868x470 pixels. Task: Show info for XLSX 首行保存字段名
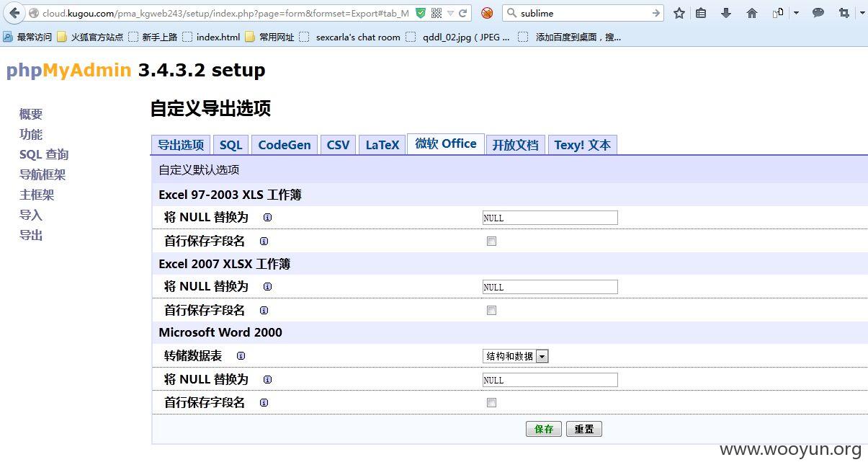click(264, 310)
